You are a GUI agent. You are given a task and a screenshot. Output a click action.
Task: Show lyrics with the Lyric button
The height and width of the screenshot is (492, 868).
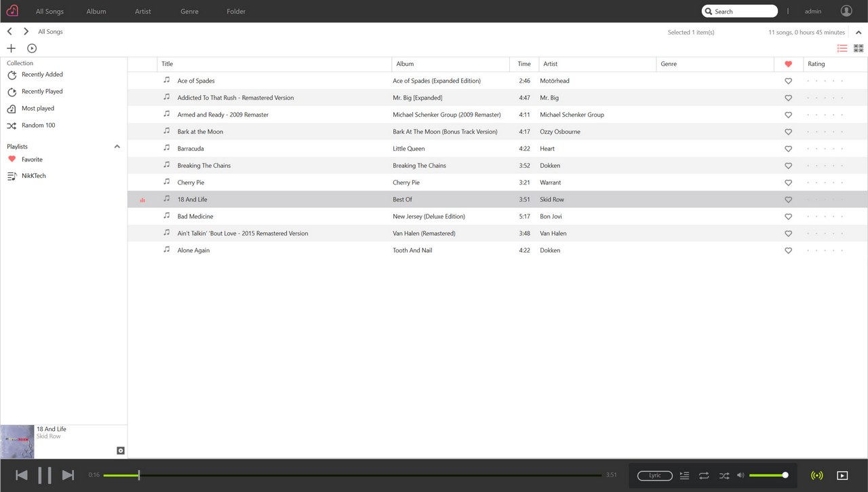point(655,476)
